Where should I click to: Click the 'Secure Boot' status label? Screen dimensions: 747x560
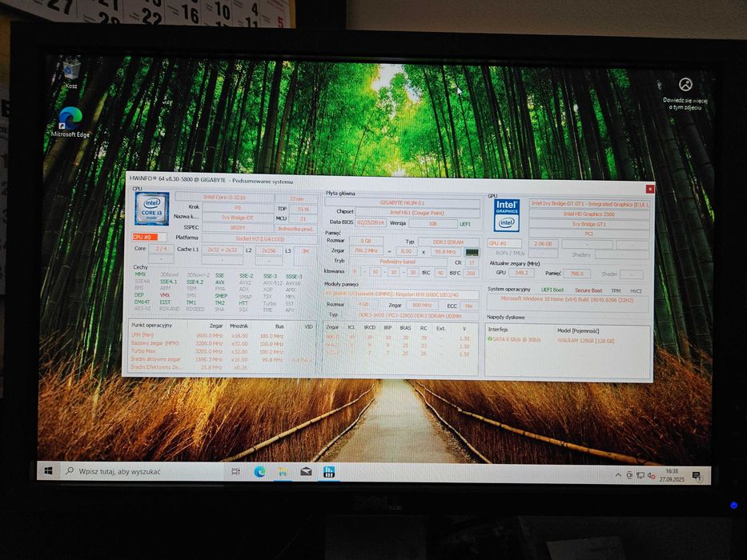coord(588,290)
